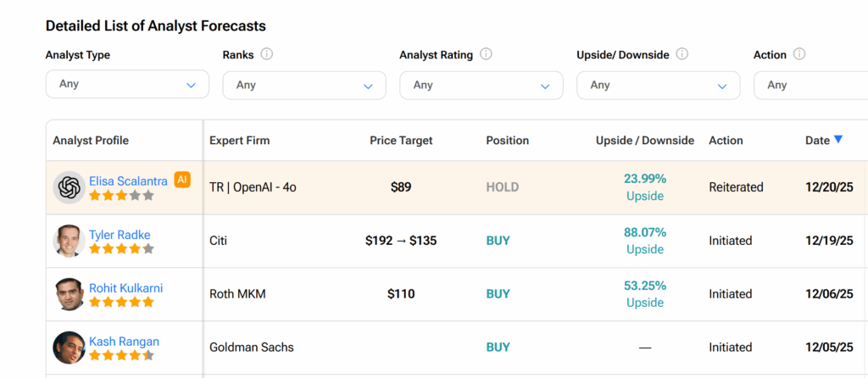Visit the Rohit Kulkarni profile link
This screenshot has height=378, width=868.
[125, 288]
